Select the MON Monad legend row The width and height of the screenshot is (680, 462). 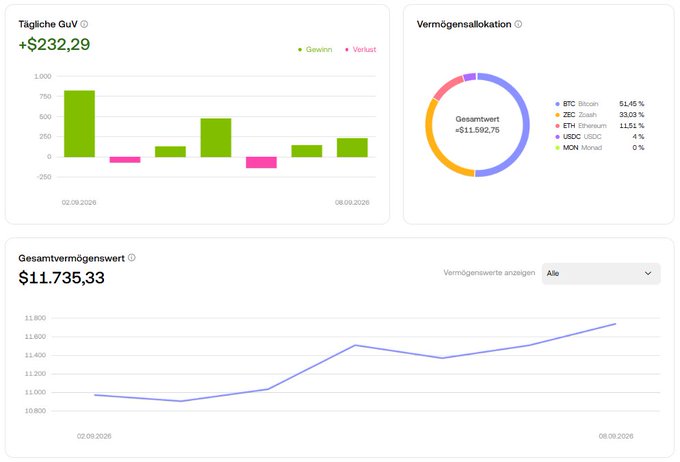(x=600, y=147)
